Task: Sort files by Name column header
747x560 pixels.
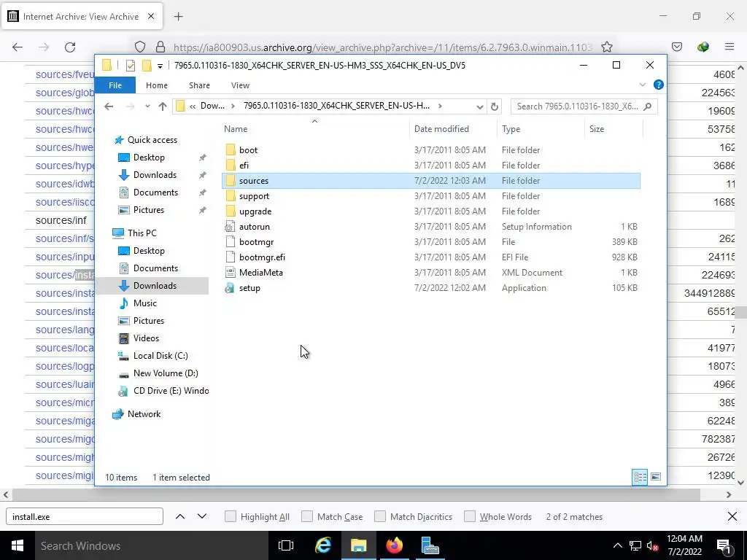Action: coord(314,128)
